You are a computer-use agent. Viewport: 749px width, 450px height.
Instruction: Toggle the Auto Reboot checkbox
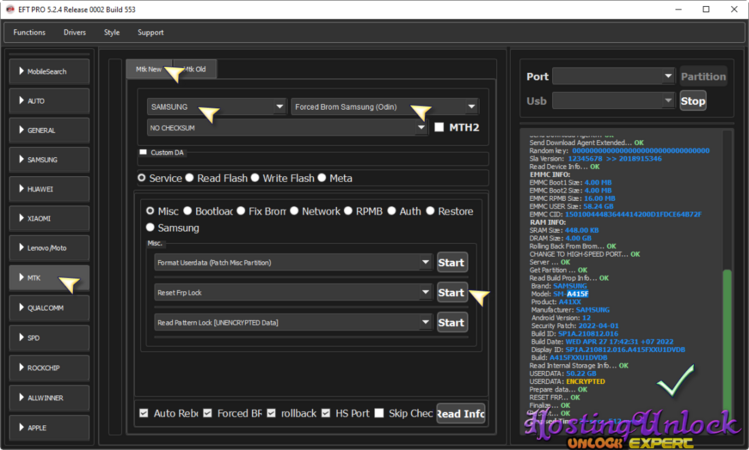(144, 413)
